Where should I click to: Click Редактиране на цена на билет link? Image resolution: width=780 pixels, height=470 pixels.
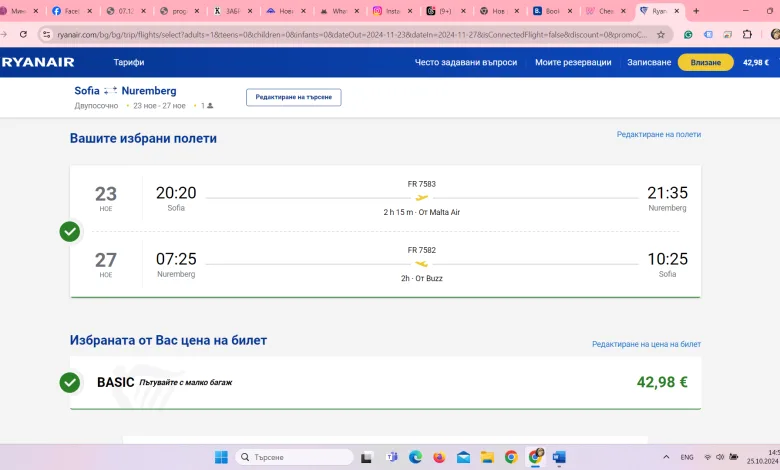coord(646,344)
